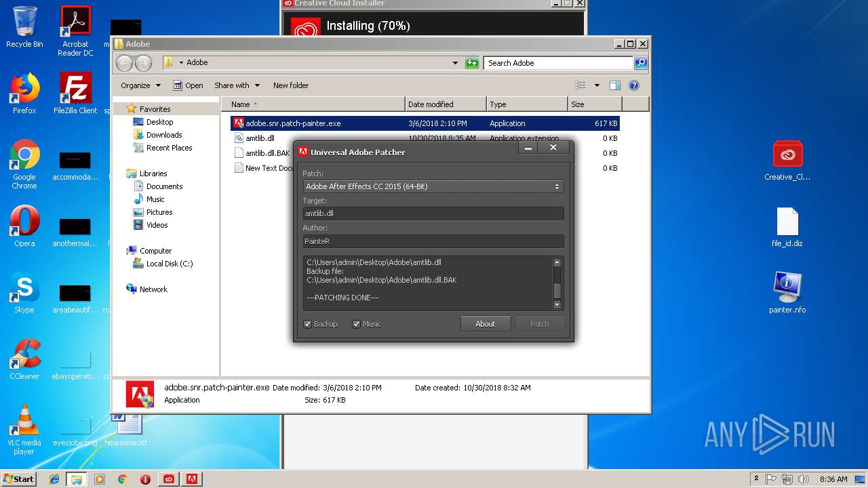Open Creative_Cl... installer desktop icon
Screen dimensions: 868x488
pyautogui.click(x=787, y=161)
